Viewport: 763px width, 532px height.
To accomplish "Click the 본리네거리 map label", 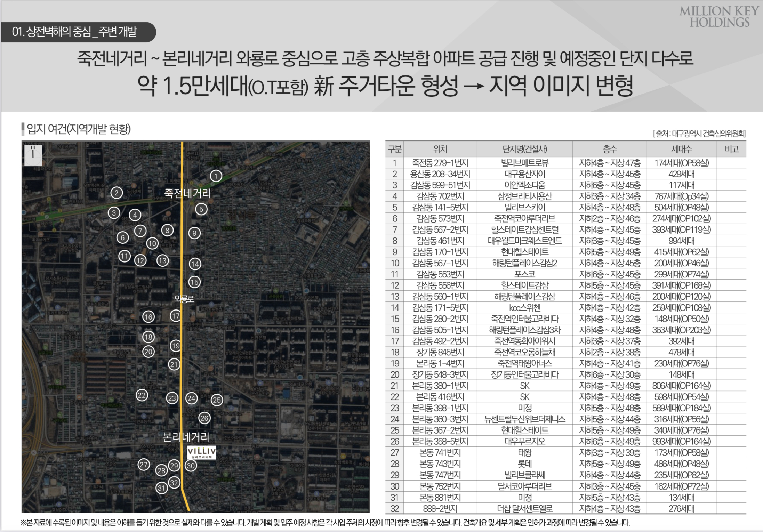I will tap(186, 437).
